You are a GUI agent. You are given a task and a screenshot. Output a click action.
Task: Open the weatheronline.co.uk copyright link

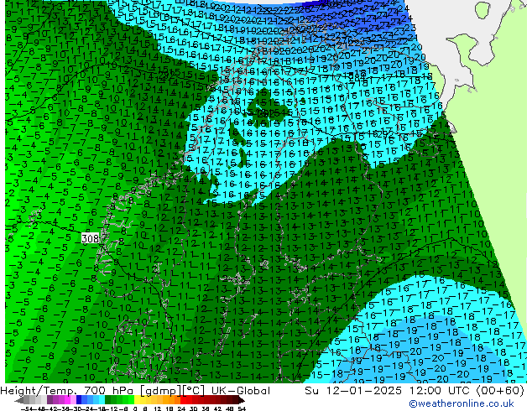point(462,403)
